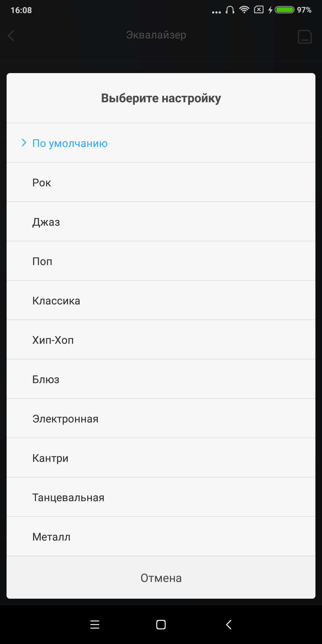Tap the headphones status bar icon
Screen dimensions: 322x644
click(230, 10)
